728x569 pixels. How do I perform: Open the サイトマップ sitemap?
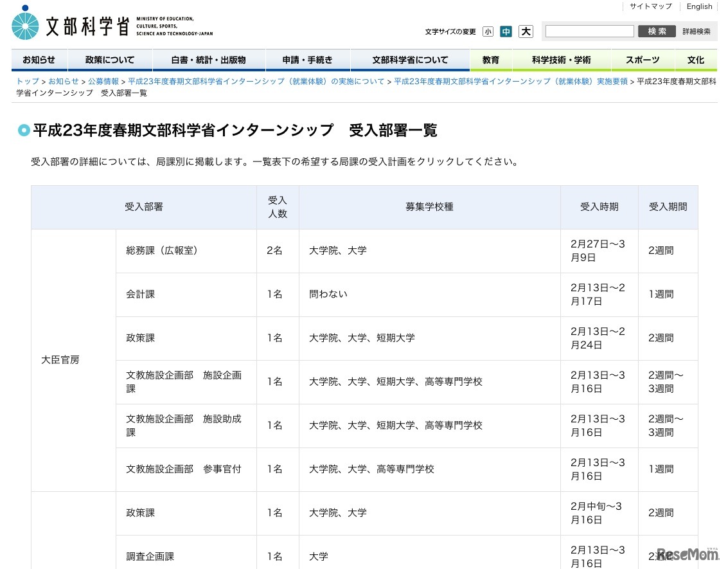pos(650,6)
